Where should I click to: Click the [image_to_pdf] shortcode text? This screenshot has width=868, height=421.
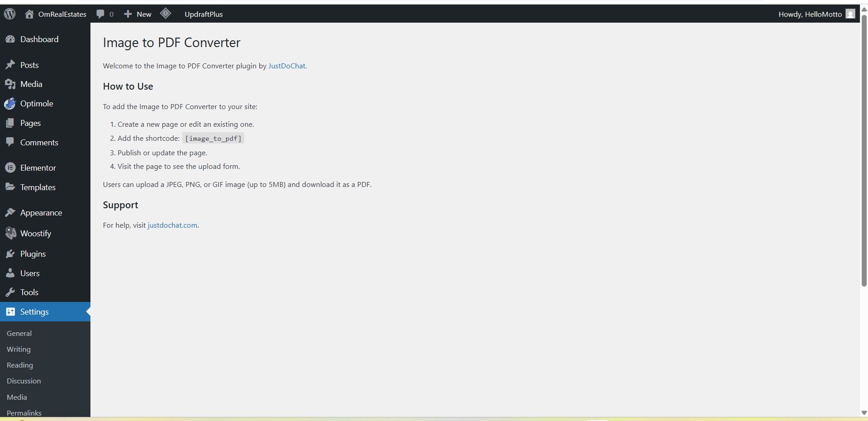[x=213, y=139]
